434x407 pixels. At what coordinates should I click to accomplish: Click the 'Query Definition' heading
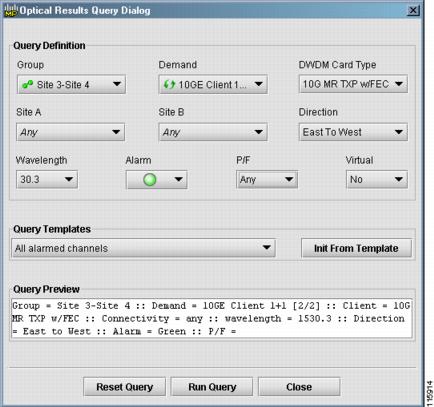[x=49, y=46]
